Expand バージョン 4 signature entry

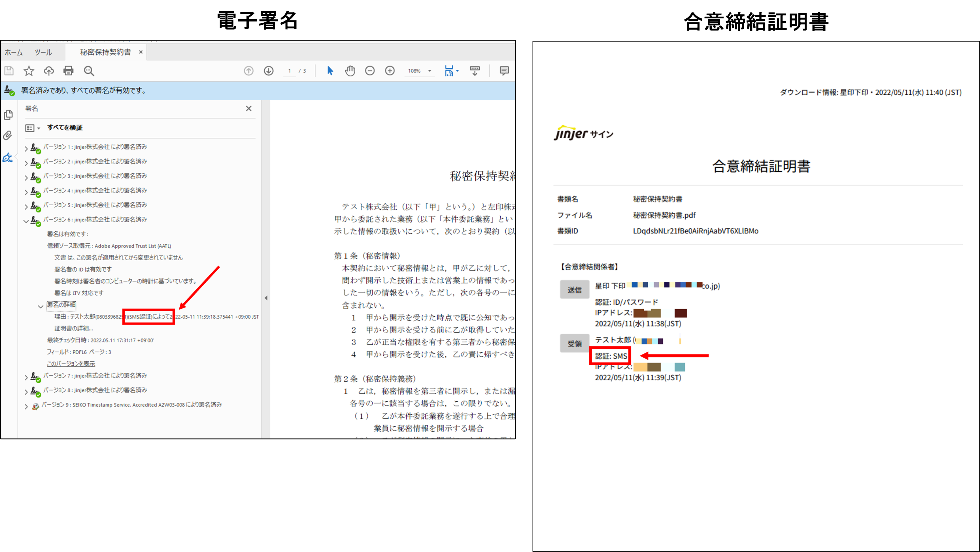pyautogui.click(x=26, y=192)
